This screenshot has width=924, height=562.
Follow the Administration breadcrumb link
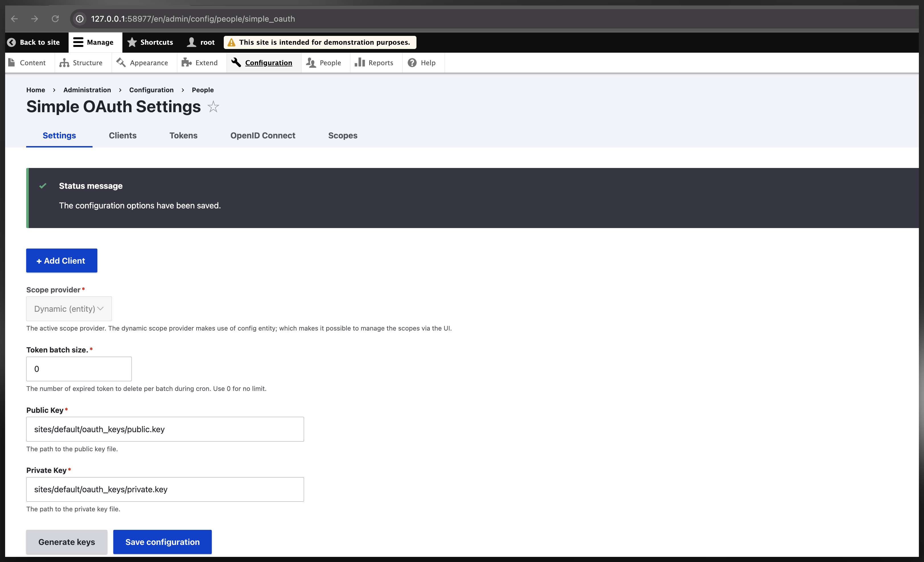pos(87,90)
